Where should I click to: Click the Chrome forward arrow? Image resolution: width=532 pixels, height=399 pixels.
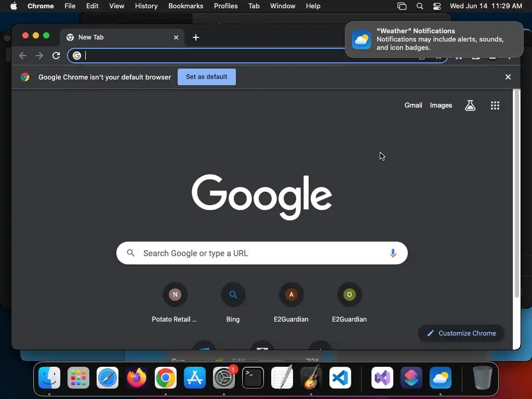pyautogui.click(x=39, y=56)
